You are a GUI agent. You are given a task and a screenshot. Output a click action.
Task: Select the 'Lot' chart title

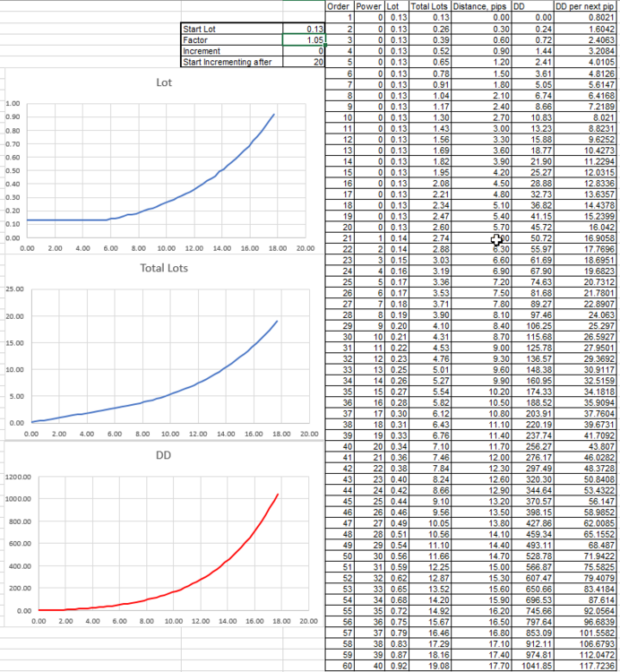[x=164, y=82]
